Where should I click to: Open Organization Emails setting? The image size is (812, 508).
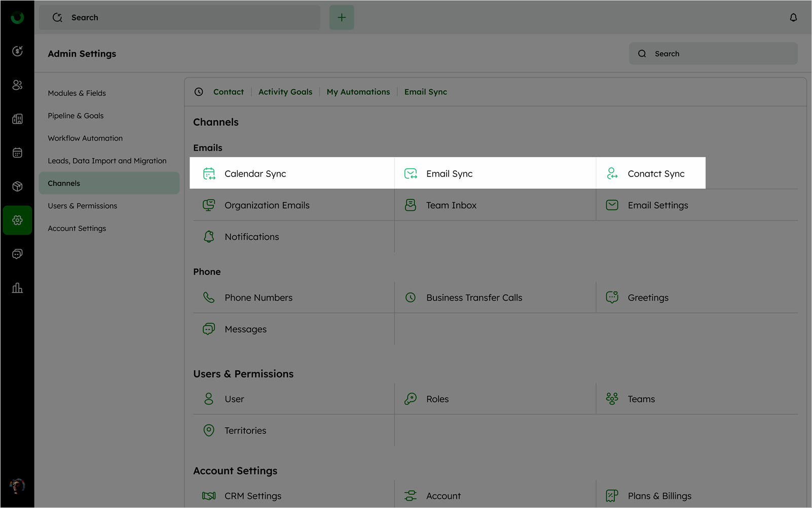293,205
